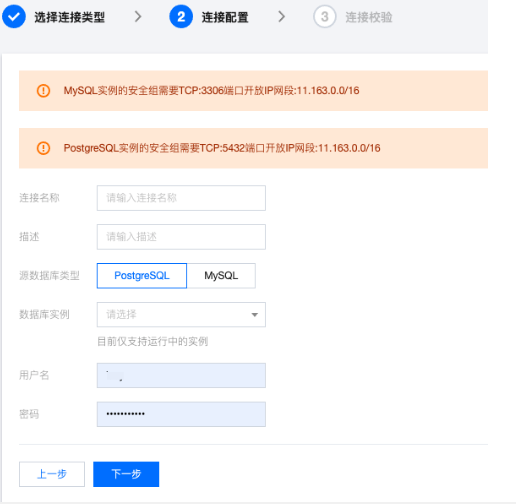Click the chevron arrow after 选择连接类型
This screenshot has height=504, width=516.
point(138,16)
